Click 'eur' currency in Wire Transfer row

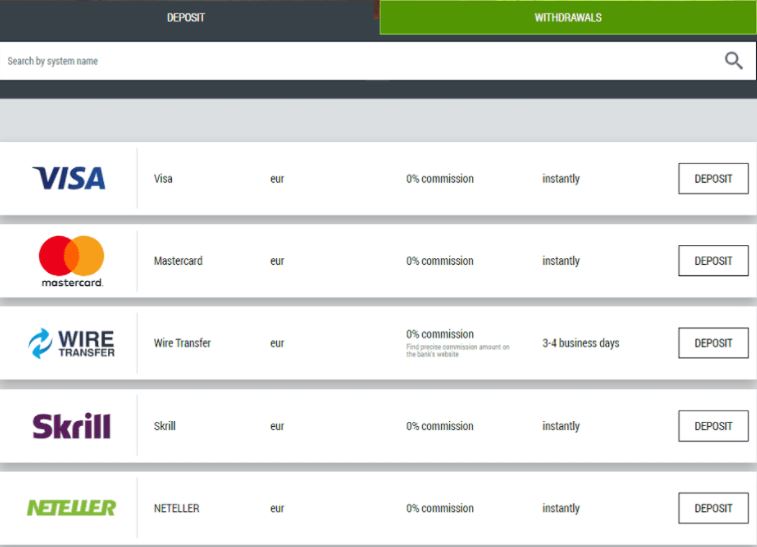pyautogui.click(x=277, y=343)
